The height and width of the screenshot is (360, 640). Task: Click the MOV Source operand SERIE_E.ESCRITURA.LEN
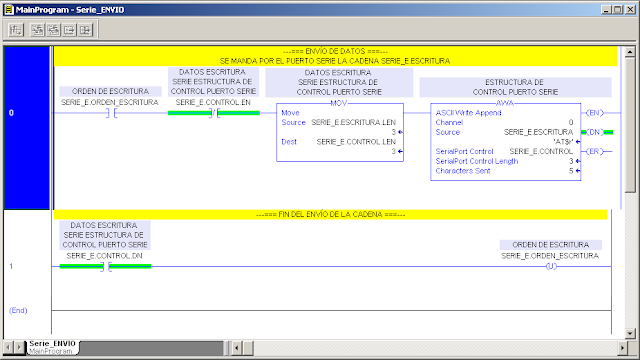tap(353, 122)
